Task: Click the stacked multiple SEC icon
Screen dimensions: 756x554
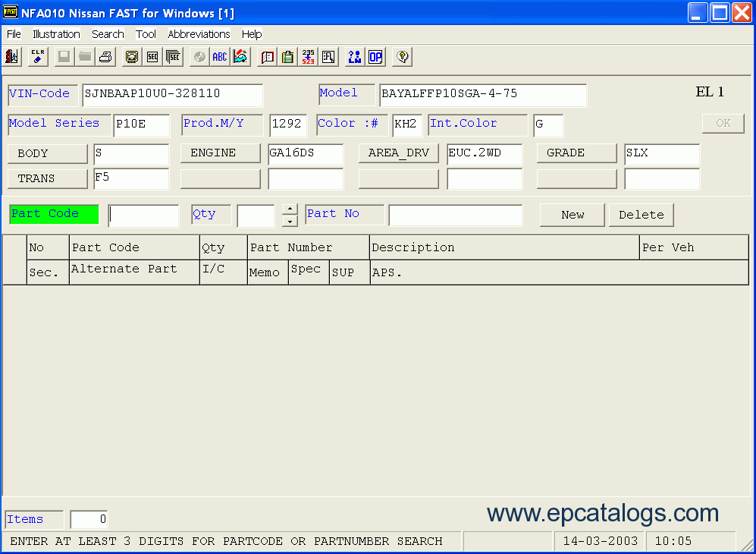Action: pyautogui.click(x=173, y=57)
